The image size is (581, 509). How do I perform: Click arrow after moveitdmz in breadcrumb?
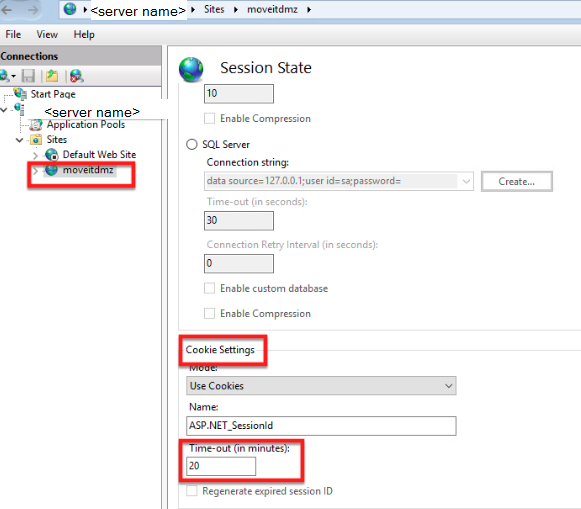[x=309, y=10]
